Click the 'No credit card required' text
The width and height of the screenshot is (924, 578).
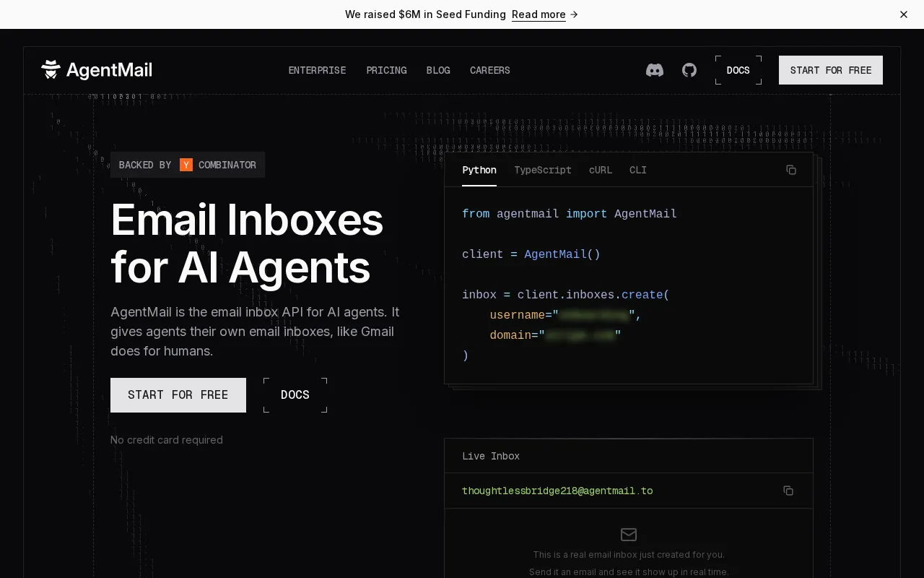(x=167, y=440)
